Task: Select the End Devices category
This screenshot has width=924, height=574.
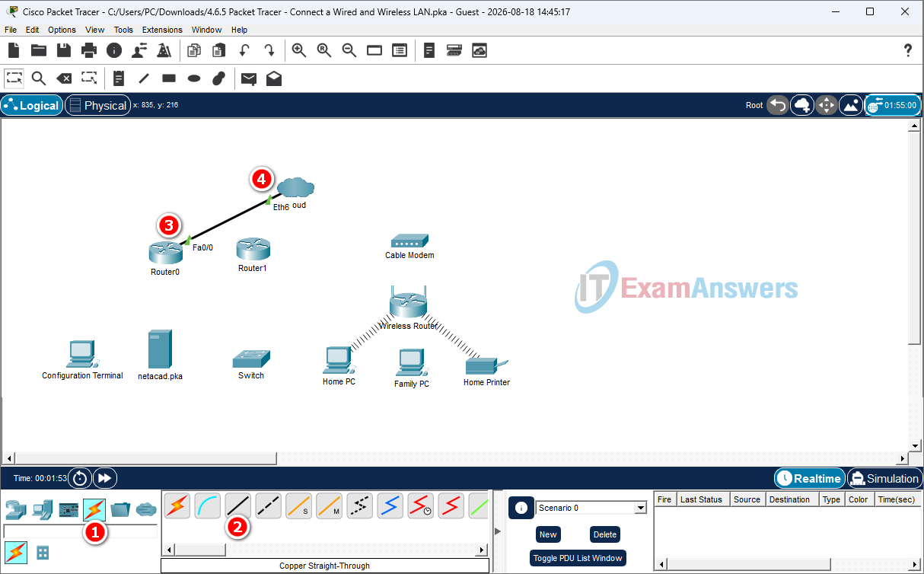Action: [x=42, y=509]
